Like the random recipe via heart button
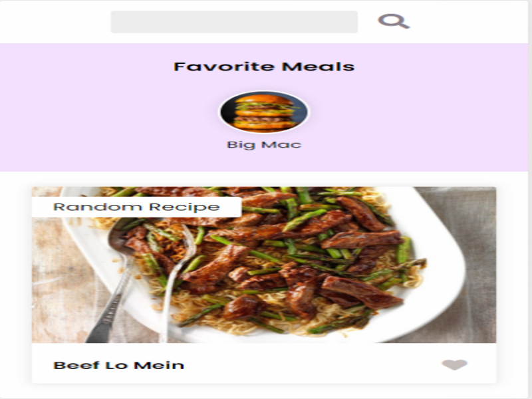This screenshot has height=399, width=532. (454, 364)
